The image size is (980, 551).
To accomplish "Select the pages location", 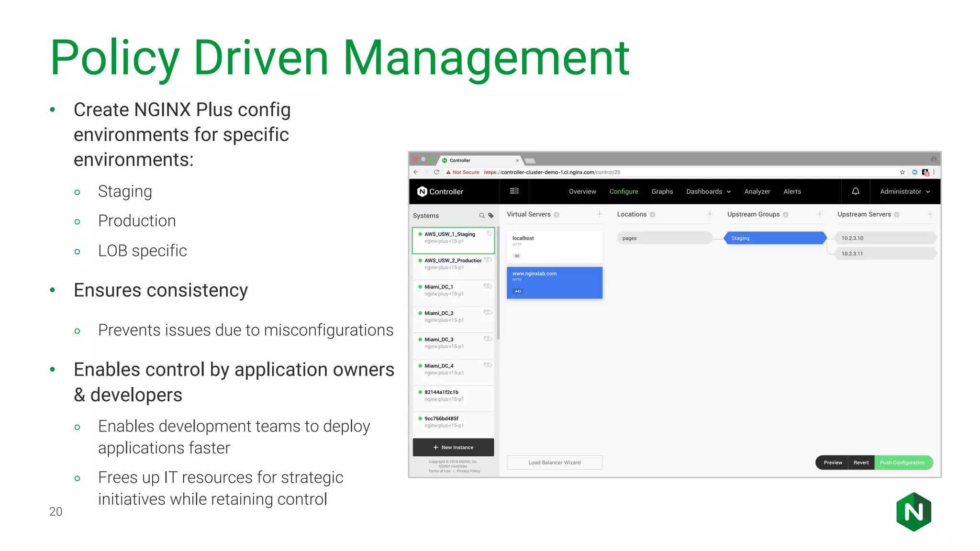I will tap(665, 238).
